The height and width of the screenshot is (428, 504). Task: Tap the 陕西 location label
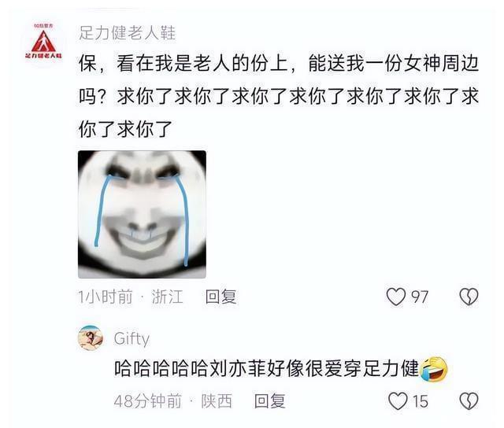(x=217, y=401)
